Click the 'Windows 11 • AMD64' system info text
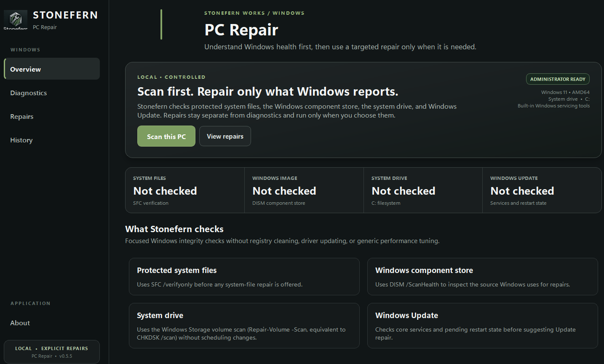This screenshot has height=364, width=604. (565, 92)
